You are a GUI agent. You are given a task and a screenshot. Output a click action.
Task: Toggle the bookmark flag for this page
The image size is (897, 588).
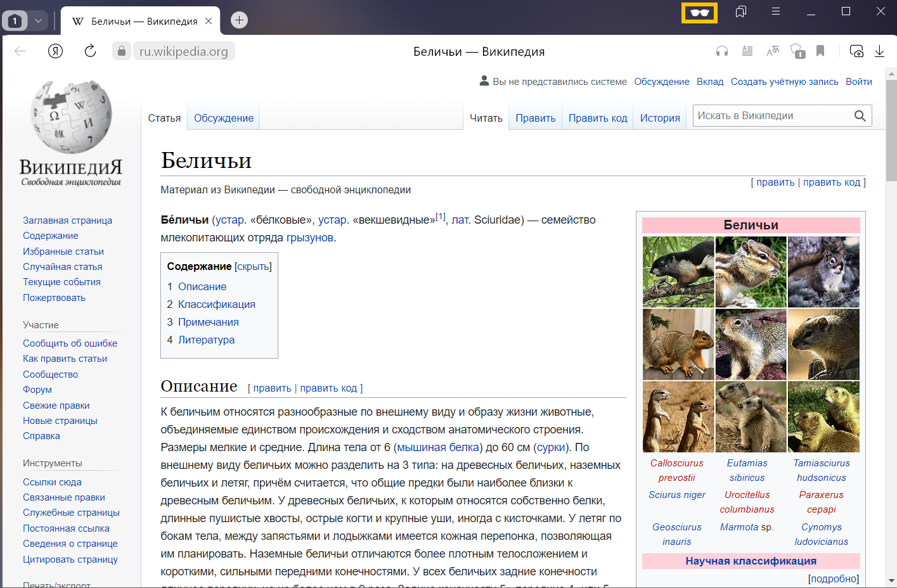point(820,51)
